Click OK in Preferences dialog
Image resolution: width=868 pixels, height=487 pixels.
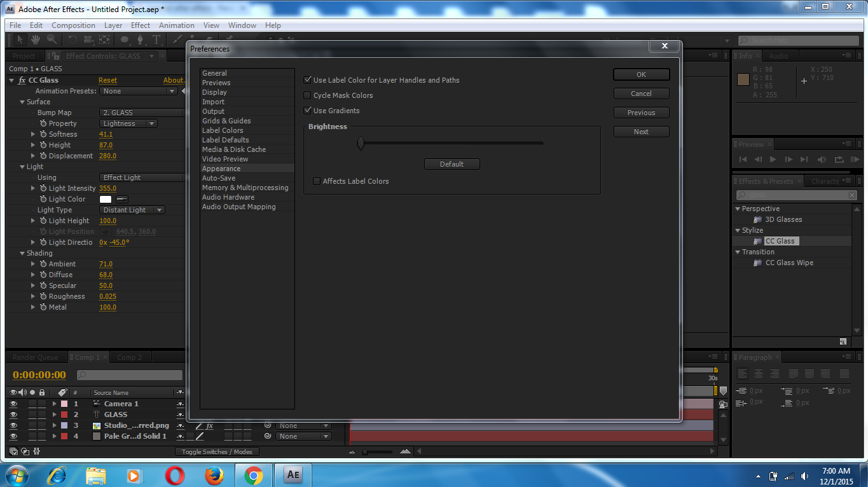(x=641, y=74)
